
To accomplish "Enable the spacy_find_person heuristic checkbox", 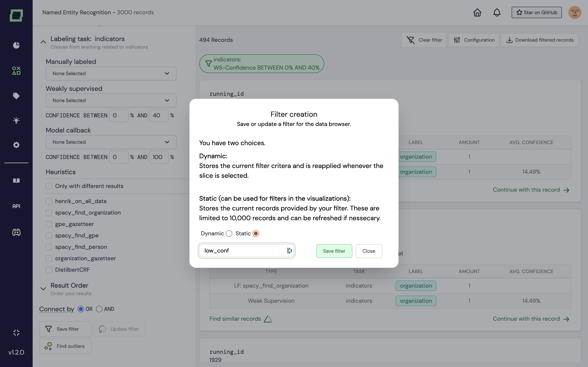I will (49, 247).
